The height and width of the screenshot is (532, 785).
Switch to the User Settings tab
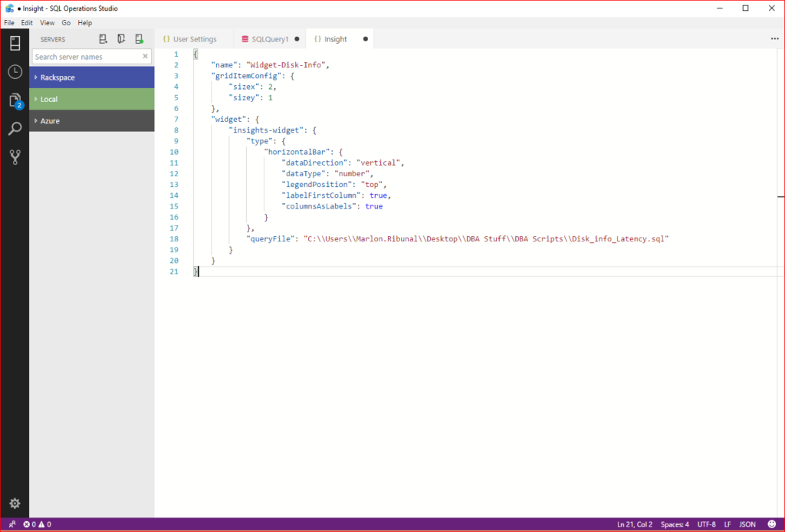pyautogui.click(x=195, y=39)
